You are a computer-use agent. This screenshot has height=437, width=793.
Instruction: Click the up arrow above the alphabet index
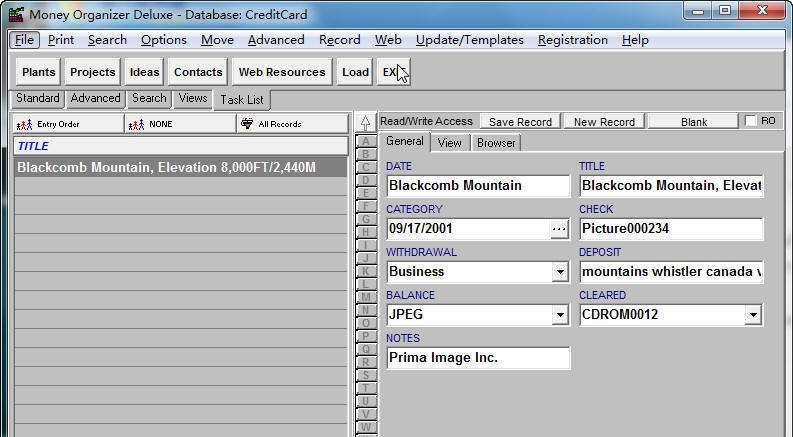click(x=366, y=123)
